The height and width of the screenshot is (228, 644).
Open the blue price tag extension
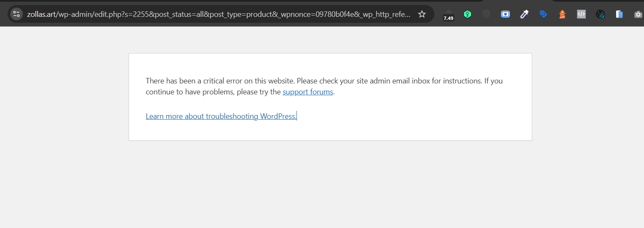(x=543, y=14)
